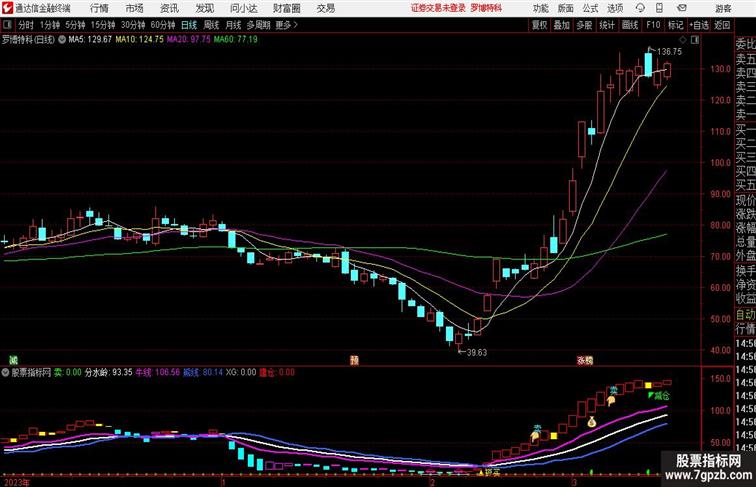Switch to 分时 intraday view
This screenshot has width=756, height=487.
pos(26,25)
